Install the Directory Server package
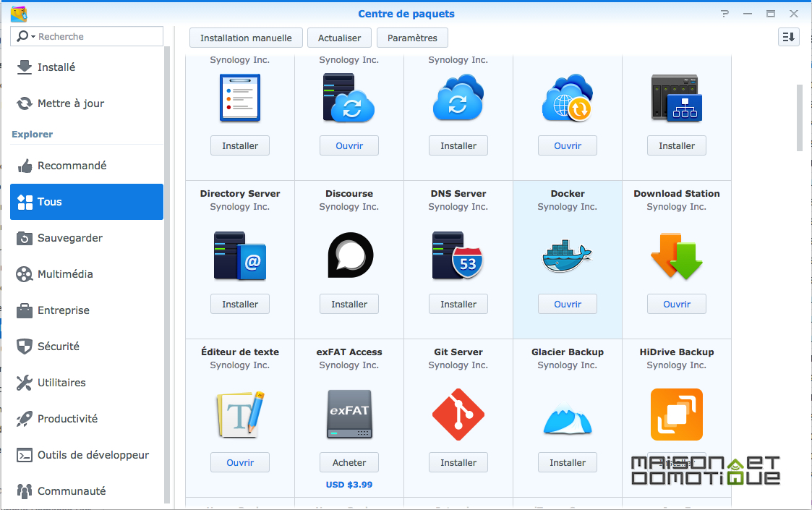This screenshot has width=812, height=510. [240, 305]
